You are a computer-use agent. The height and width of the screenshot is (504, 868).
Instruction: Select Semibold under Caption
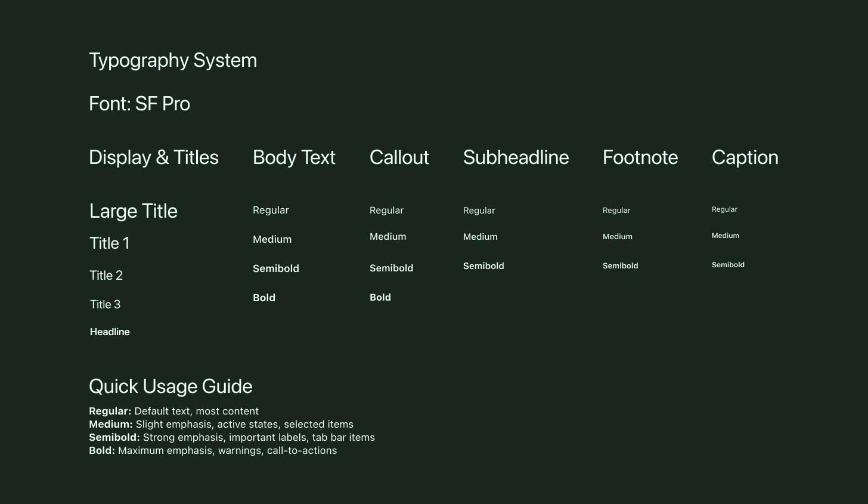click(x=728, y=265)
